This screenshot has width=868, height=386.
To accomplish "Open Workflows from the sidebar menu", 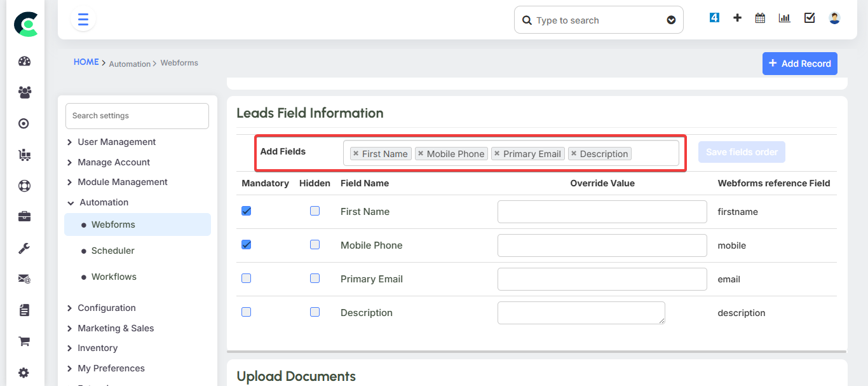I will pyautogui.click(x=114, y=276).
